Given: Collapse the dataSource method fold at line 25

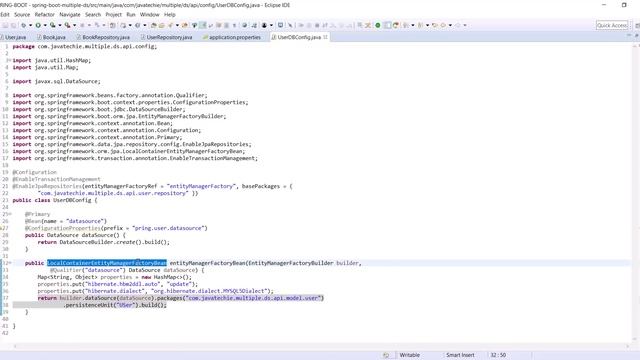Looking at the screenshot, I should tap(10, 214).
